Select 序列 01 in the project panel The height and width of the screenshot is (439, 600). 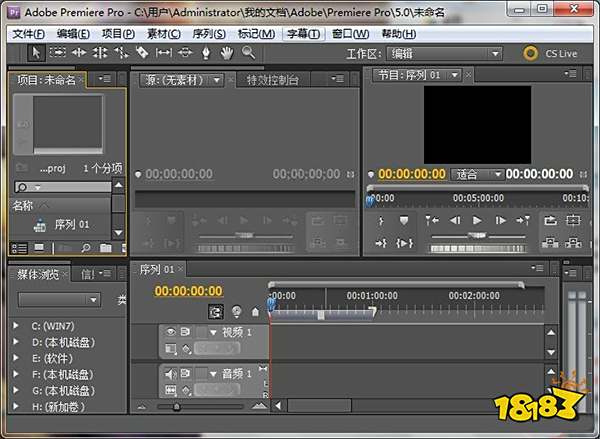click(70, 225)
